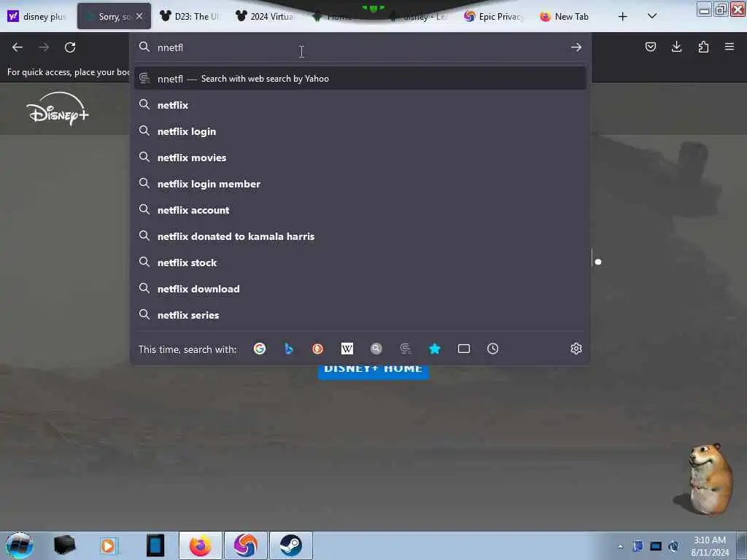Search this time with Wikipedia

point(347,349)
